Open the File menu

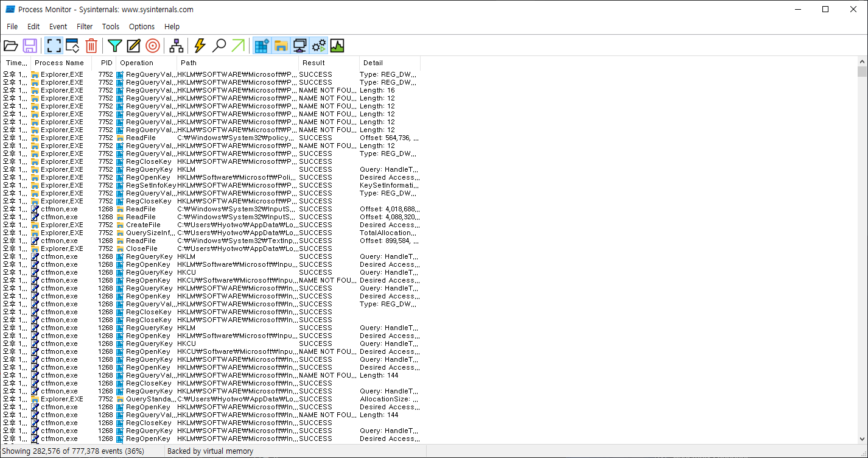[12, 26]
